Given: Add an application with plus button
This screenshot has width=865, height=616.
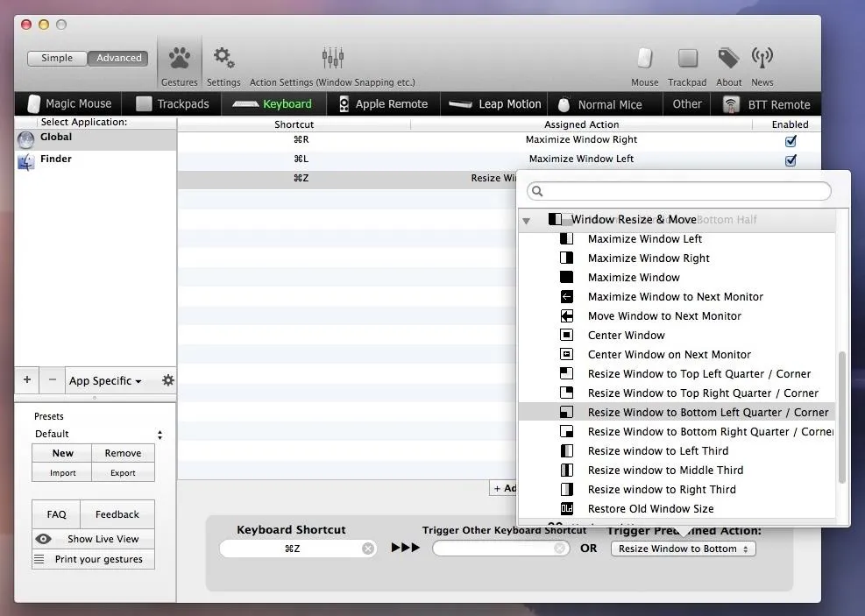Looking at the screenshot, I should [26, 379].
